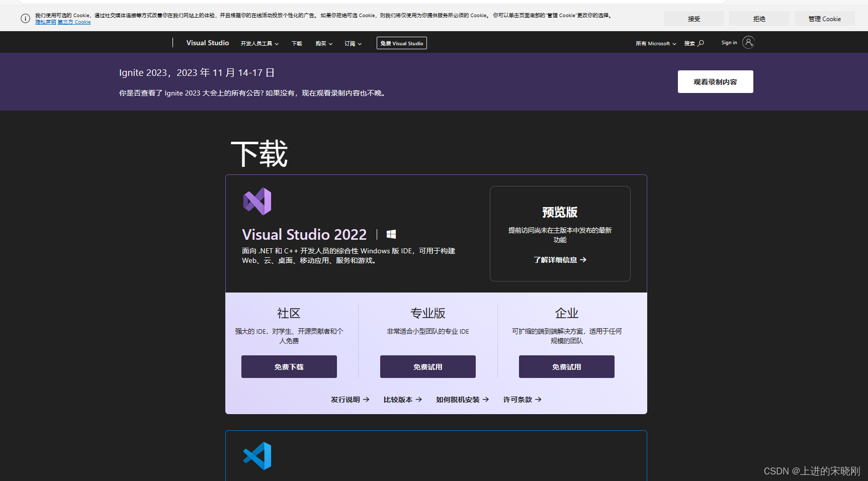Expand the 订阅 dropdown menu

pos(353,44)
